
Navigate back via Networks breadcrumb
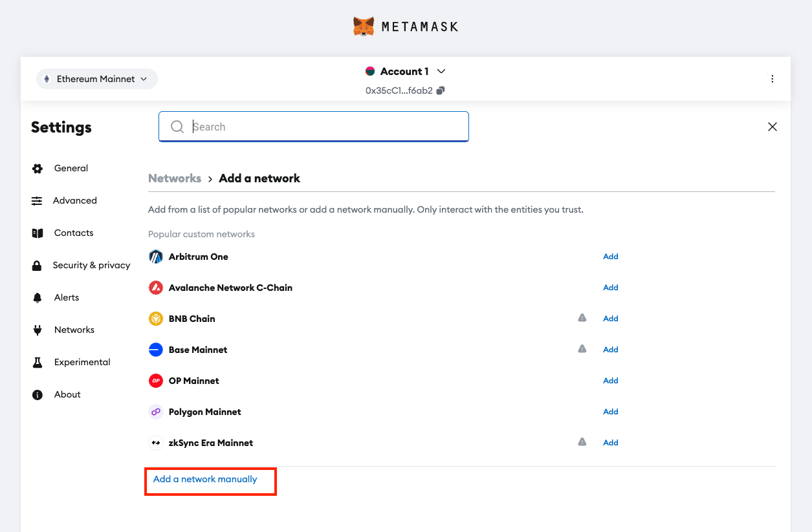coord(175,178)
